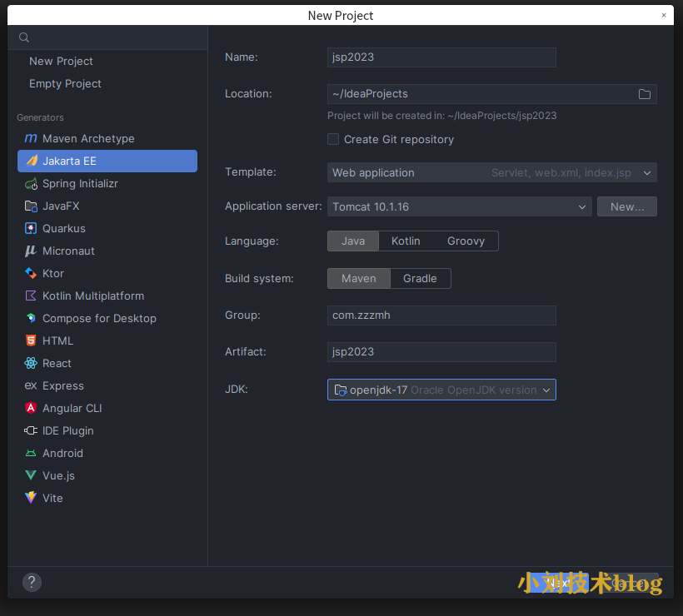Screen dimensions: 683x616
Task: Pick the React generator icon
Action: (x=31, y=363)
